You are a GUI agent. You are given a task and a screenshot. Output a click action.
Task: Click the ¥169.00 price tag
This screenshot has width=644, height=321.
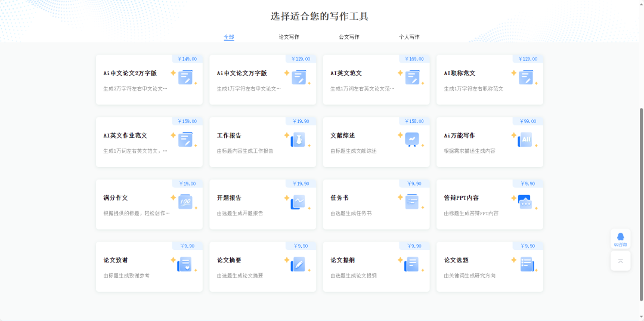[x=414, y=59]
